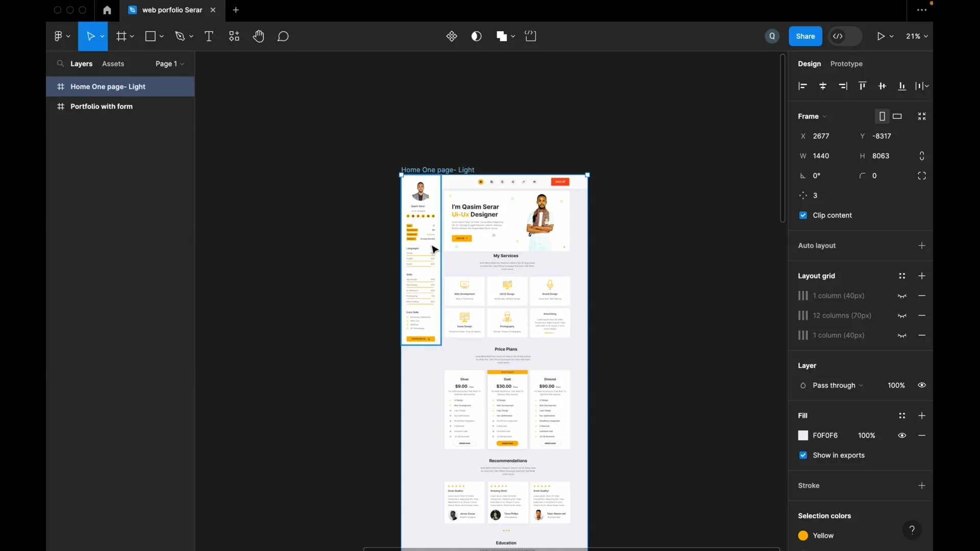
Task: Select the Pen tool
Action: [x=180, y=36]
